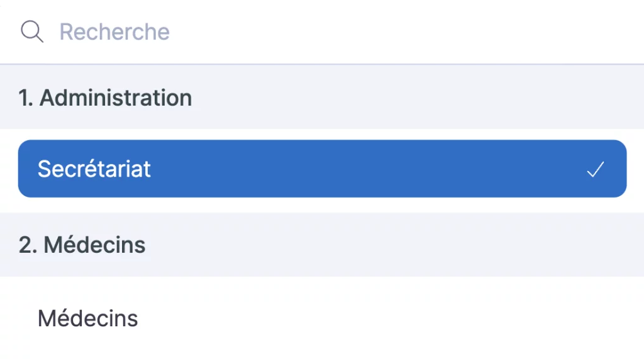
Task: Choose the Médecins list option
Action: (x=88, y=318)
